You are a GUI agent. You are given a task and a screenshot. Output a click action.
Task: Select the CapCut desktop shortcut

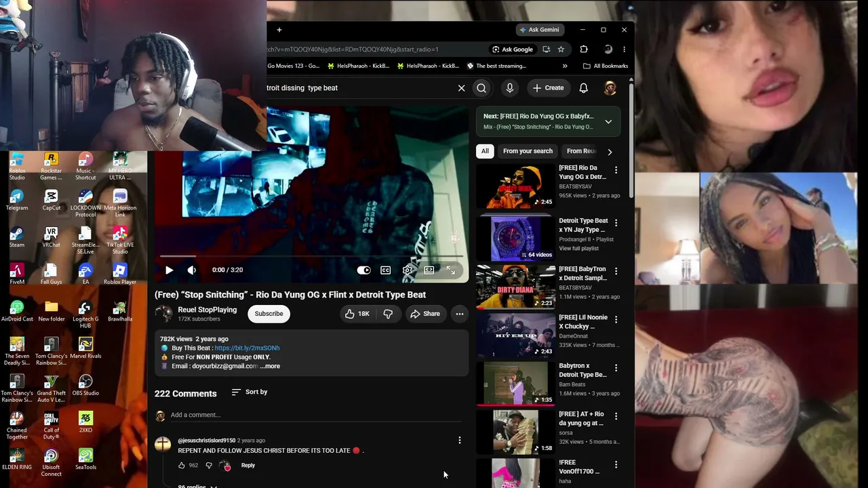point(51,200)
